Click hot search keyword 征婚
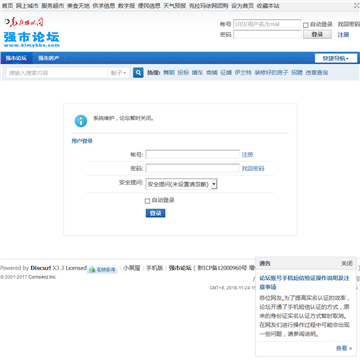 click(226, 73)
